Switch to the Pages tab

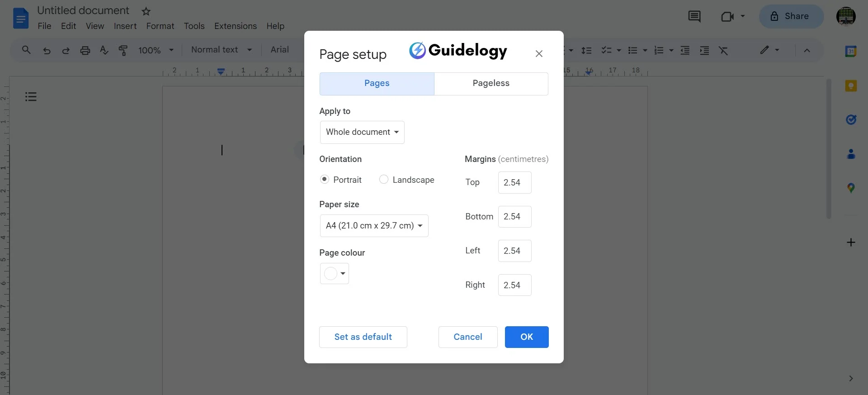(x=377, y=84)
